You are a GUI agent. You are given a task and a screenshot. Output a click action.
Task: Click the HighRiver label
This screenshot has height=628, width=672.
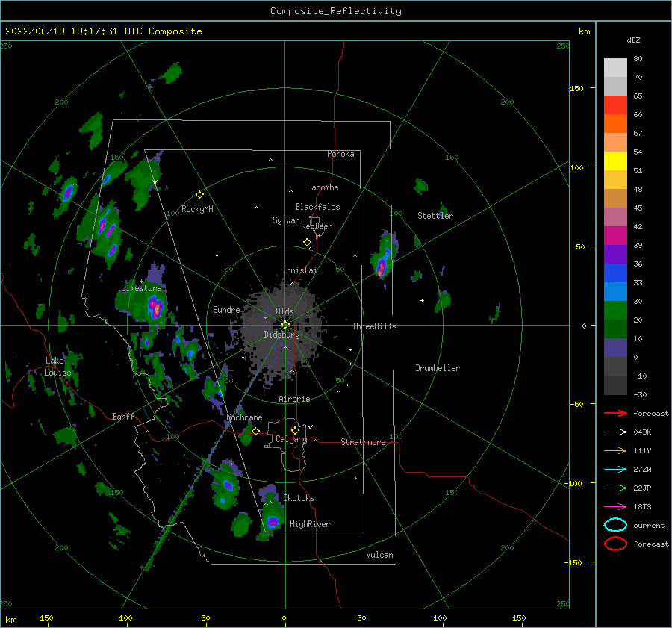[310, 524]
